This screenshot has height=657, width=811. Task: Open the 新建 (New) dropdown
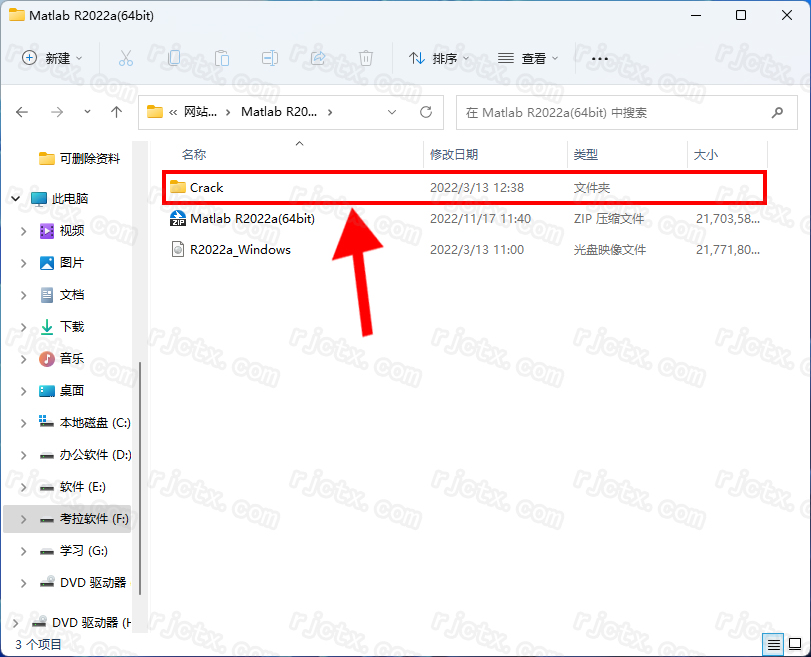53,59
